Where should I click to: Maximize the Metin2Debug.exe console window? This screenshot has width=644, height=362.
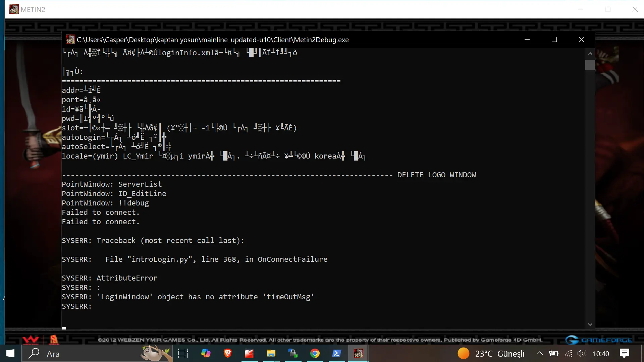(554, 40)
